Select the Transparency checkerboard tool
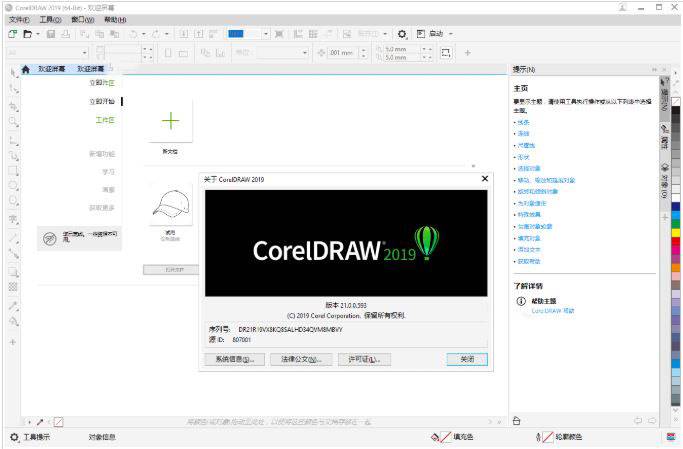The height and width of the screenshot is (449, 683). (x=13, y=287)
